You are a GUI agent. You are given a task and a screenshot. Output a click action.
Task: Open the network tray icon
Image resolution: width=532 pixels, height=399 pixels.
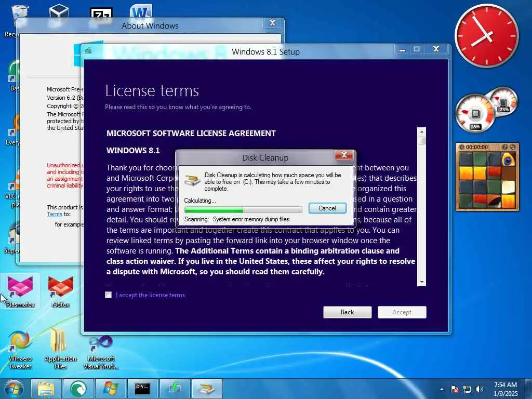(x=467, y=389)
